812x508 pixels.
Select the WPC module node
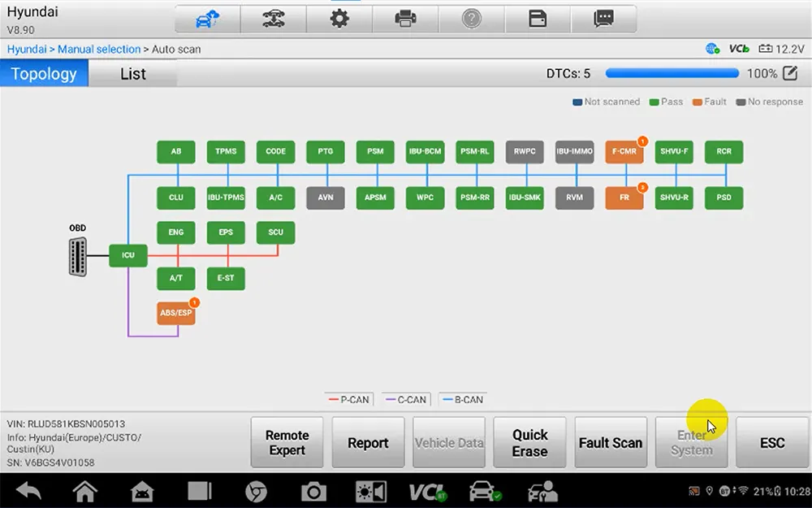(425, 198)
